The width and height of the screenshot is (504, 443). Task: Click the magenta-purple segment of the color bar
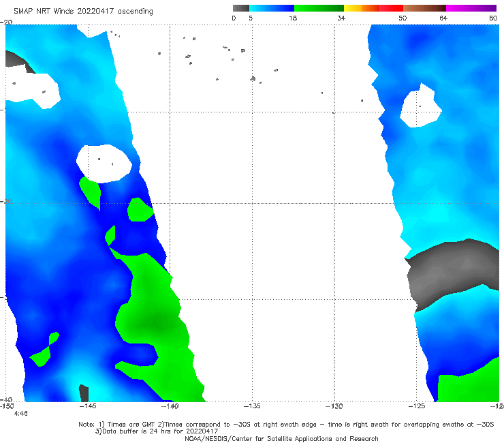coord(471,8)
